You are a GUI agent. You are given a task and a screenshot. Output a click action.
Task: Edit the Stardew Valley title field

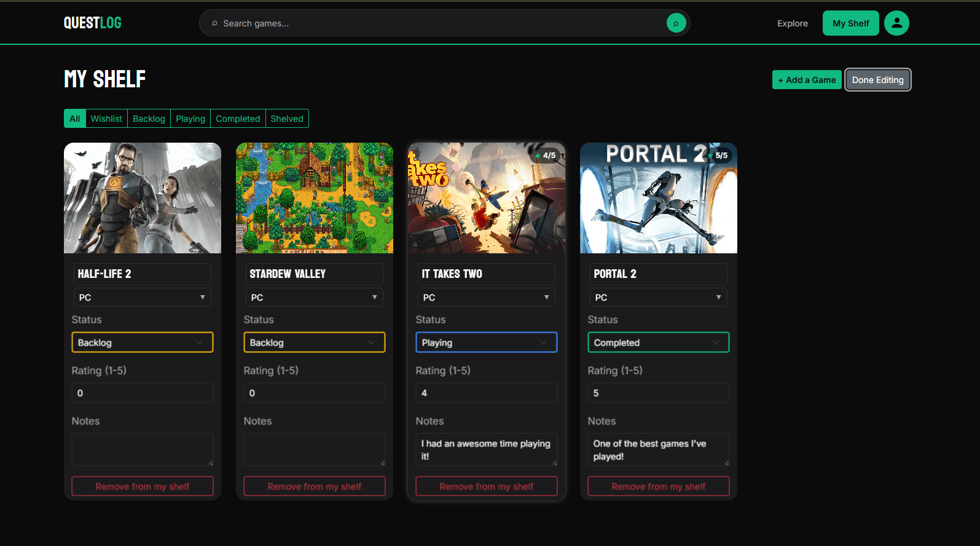pos(315,274)
